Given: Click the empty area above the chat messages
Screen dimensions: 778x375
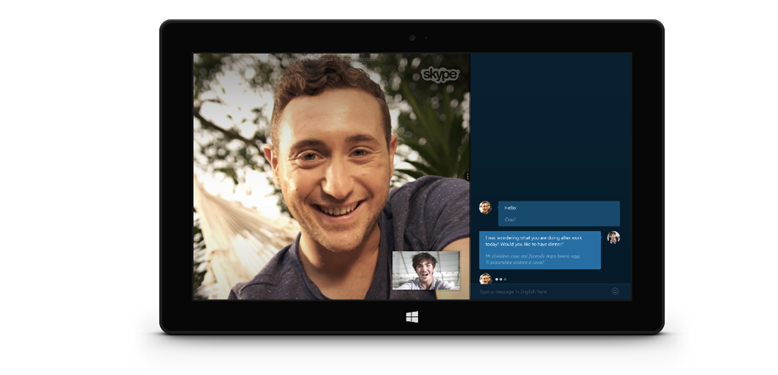Looking at the screenshot, I should click(x=551, y=124).
